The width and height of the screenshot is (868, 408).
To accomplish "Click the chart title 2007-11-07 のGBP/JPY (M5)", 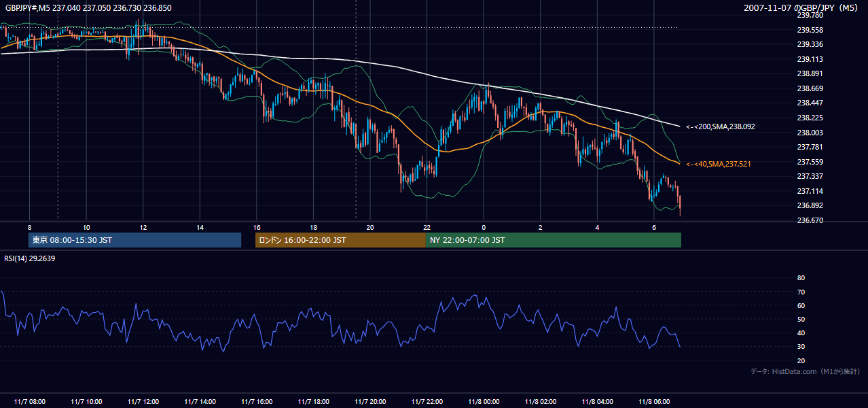I will 802,8.
